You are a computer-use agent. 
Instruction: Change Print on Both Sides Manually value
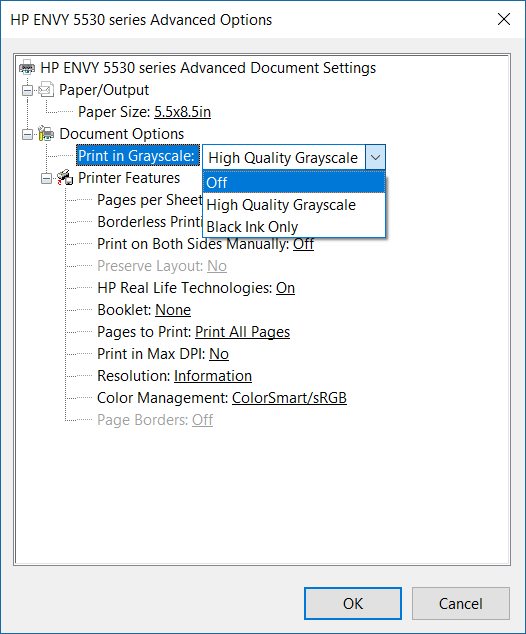pos(303,244)
